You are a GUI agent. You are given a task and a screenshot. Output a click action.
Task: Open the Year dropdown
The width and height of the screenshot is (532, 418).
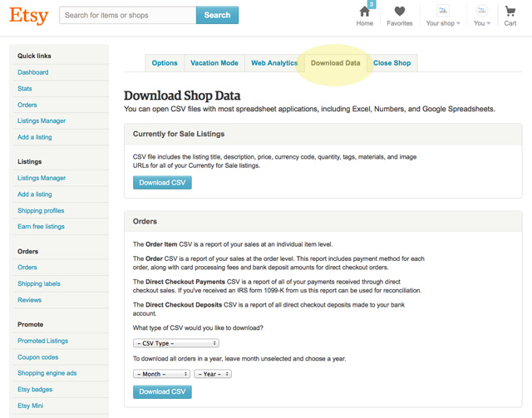coord(213,374)
